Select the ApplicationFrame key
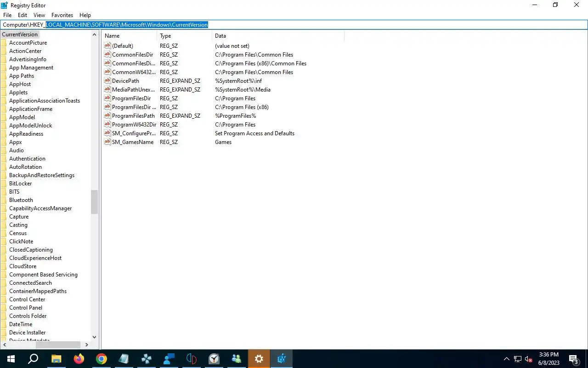The width and height of the screenshot is (588, 368). pyautogui.click(x=31, y=109)
